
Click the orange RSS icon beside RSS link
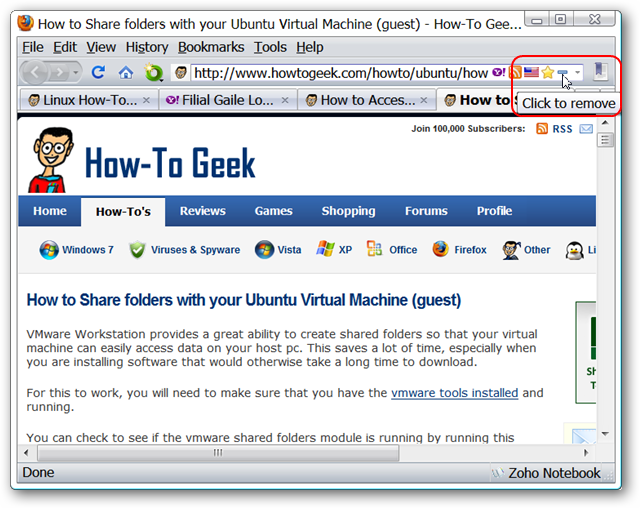[x=542, y=129]
